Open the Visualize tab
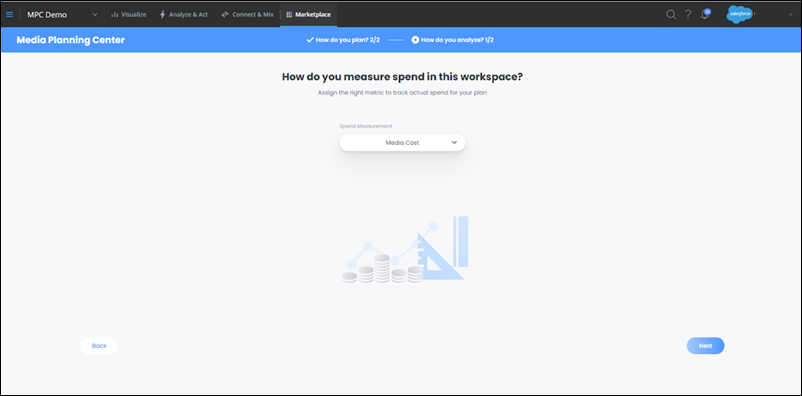The height and width of the screenshot is (396, 802). click(x=128, y=14)
